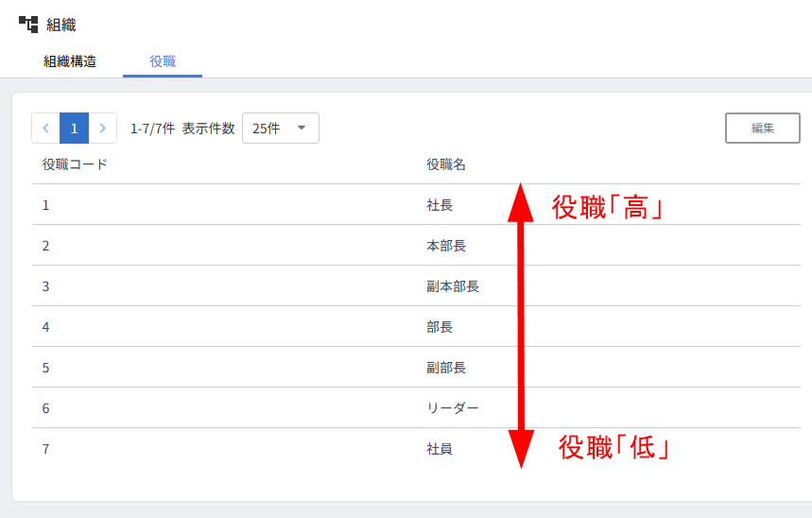The width and height of the screenshot is (812, 518).
Task: Select the 本部長 row
Action: (x=446, y=246)
